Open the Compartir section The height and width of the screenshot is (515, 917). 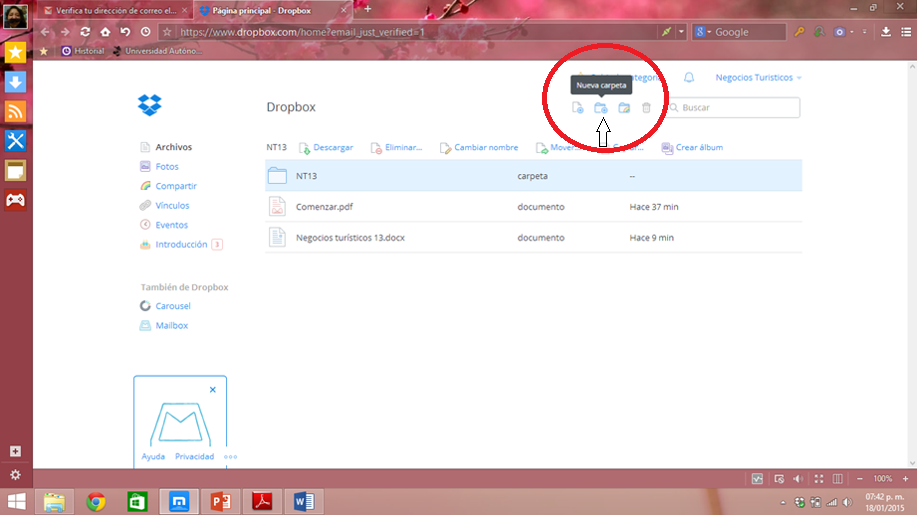click(175, 186)
